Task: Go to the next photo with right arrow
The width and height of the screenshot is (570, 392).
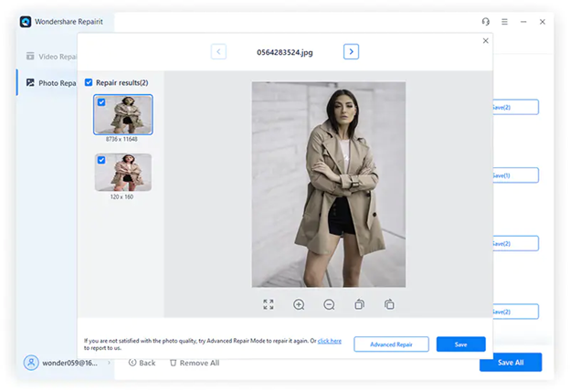Action: (x=351, y=52)
